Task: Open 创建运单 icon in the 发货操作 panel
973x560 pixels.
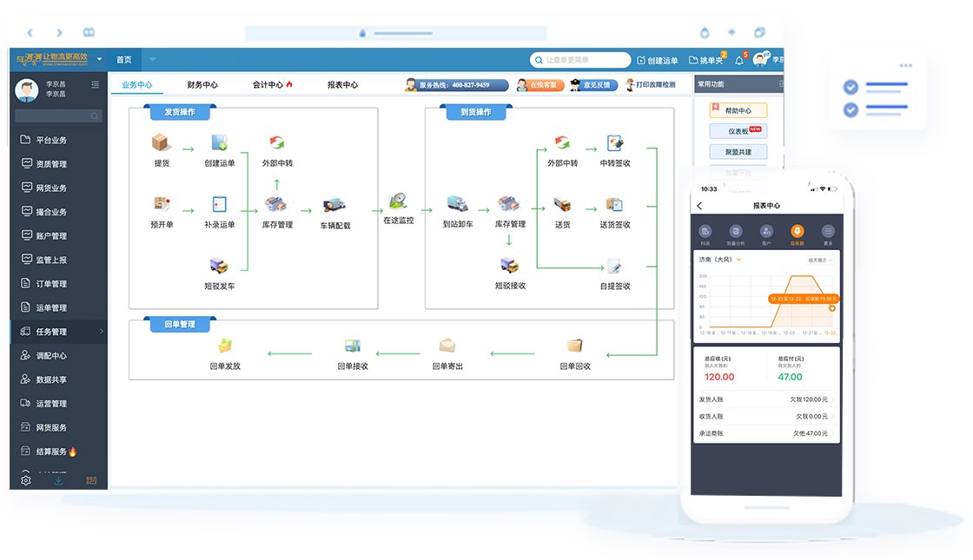Action: coord(219,143)
